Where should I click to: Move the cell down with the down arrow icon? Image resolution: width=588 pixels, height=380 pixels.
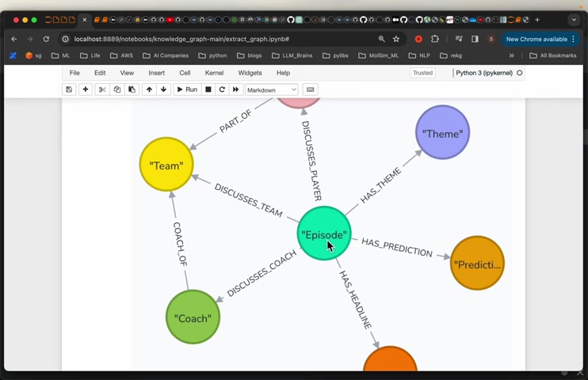click(x=163, y=89)
